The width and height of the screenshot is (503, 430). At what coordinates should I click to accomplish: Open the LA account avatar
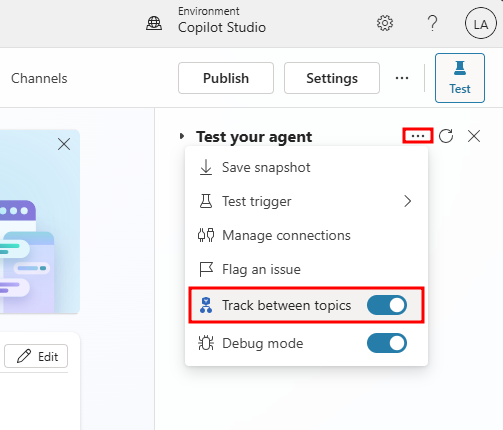pos(481,23)
